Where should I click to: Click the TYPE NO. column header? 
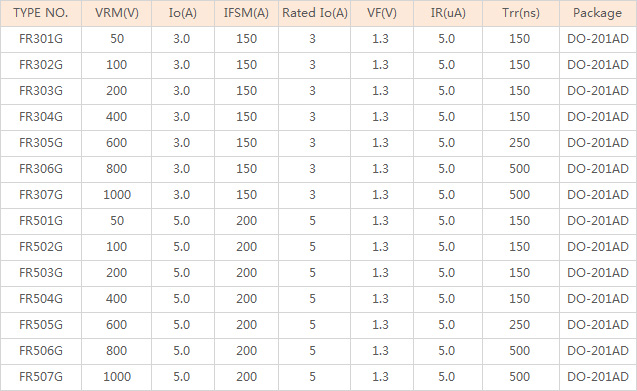pyautogui.click(x=41, y=13)
